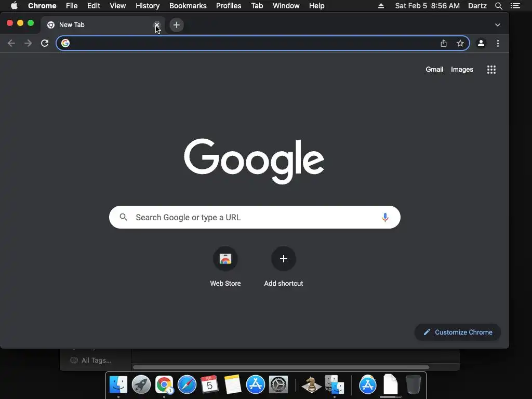Click the search magnifier in Google box
This screenshot has width=532, height=399.
(124, 217)
